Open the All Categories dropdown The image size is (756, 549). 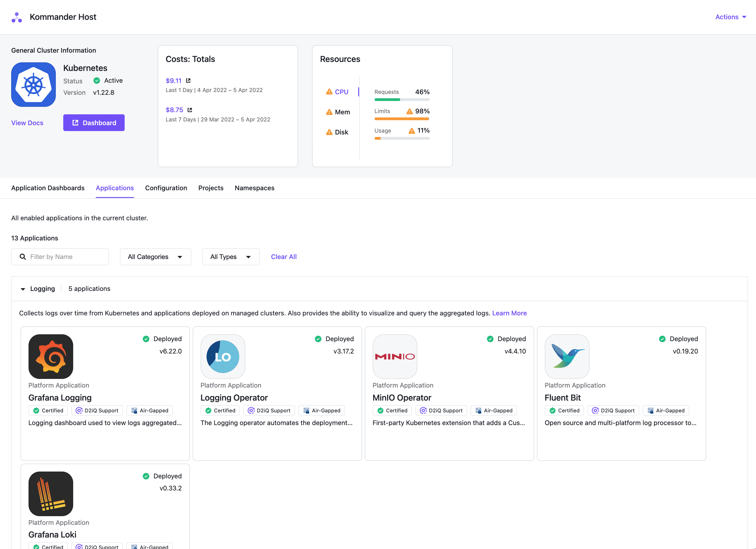(x=155, y=257)
